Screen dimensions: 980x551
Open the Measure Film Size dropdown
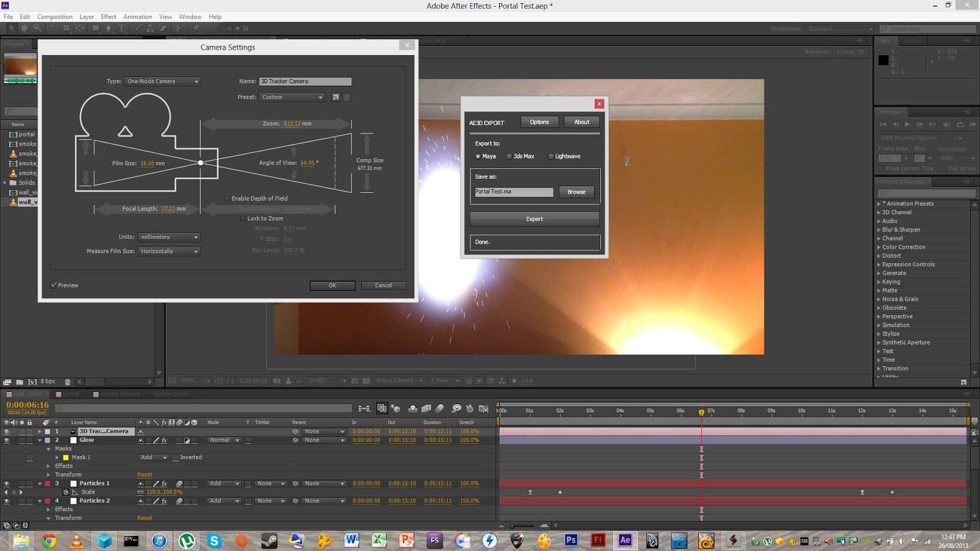[169, 251]
